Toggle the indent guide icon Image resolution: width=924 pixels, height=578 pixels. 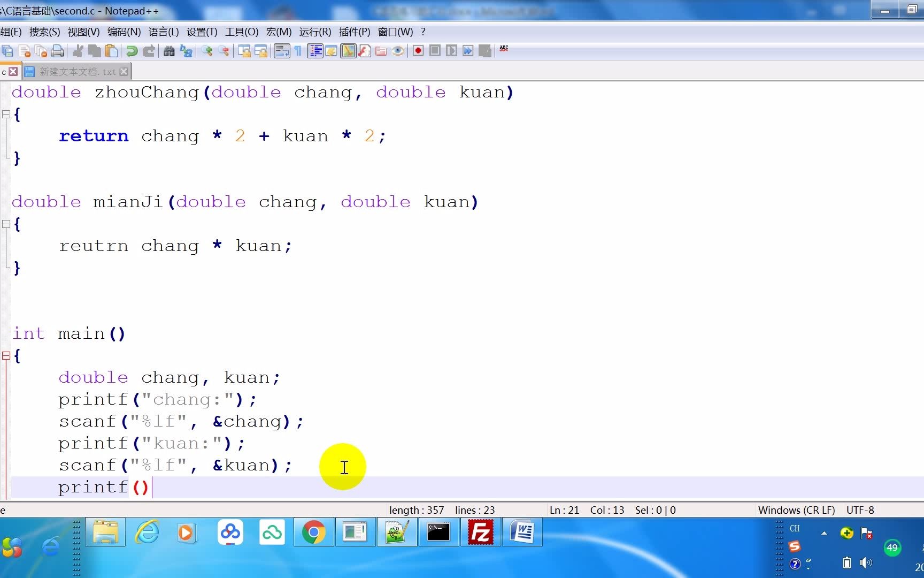click(315, 51)
